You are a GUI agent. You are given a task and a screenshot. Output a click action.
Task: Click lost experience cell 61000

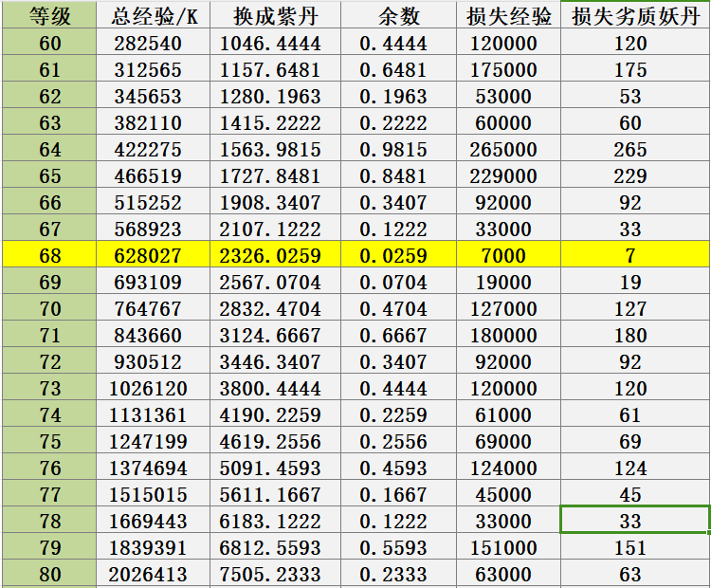coord(508,413)
